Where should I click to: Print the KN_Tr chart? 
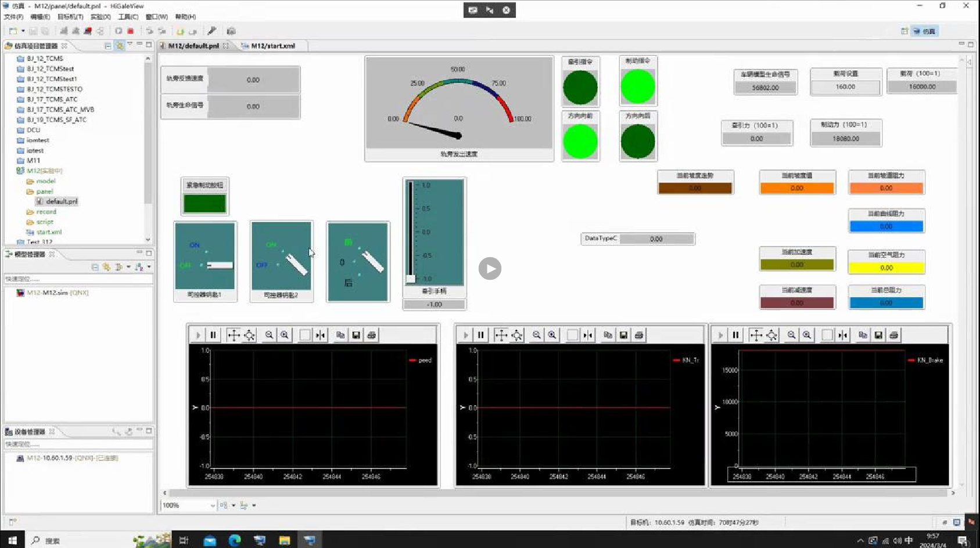pos(639,335)
